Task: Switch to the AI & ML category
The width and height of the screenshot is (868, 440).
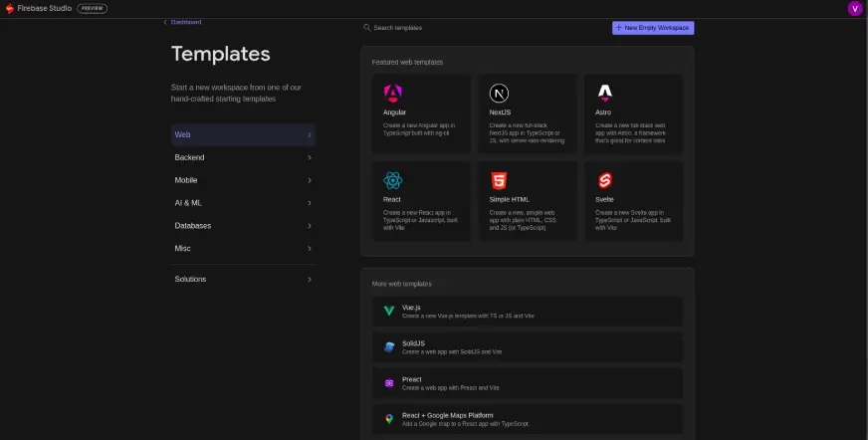Action: (189, 203)
